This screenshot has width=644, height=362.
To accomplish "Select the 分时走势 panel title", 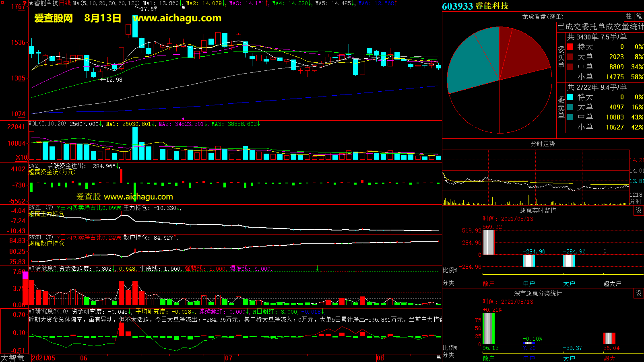I will tap(543, 144).
